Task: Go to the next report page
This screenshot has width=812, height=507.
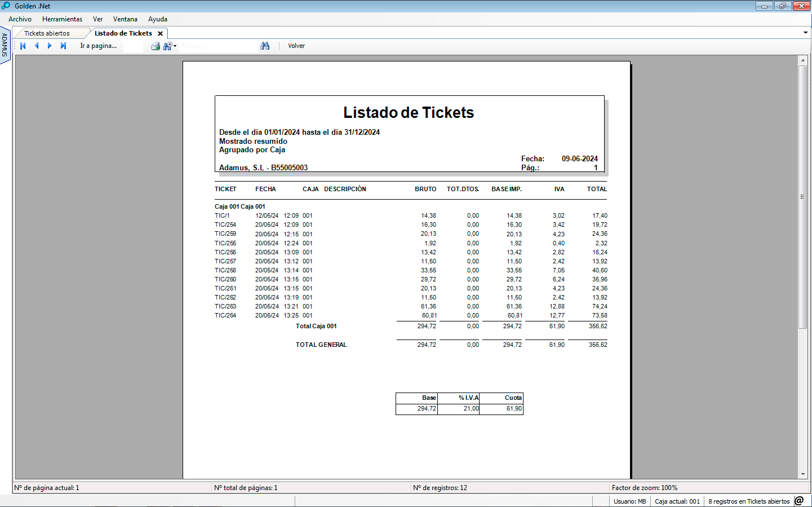Action: coord(50,46)
